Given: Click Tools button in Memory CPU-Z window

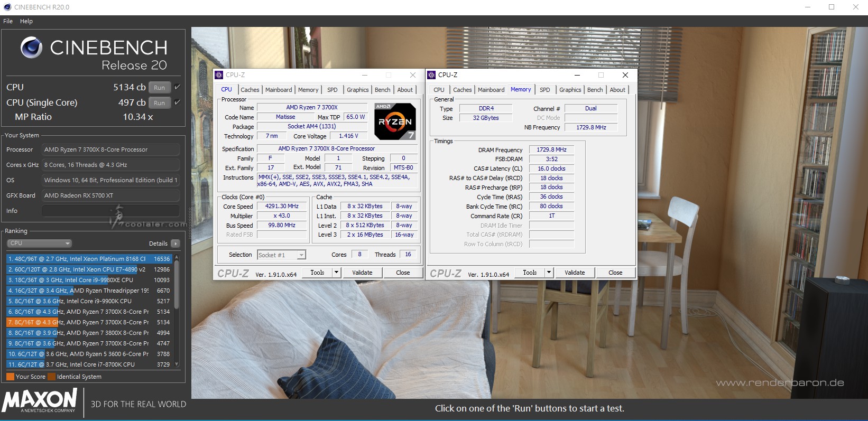Looking at the screenshot, I should (x=530, y=273).
